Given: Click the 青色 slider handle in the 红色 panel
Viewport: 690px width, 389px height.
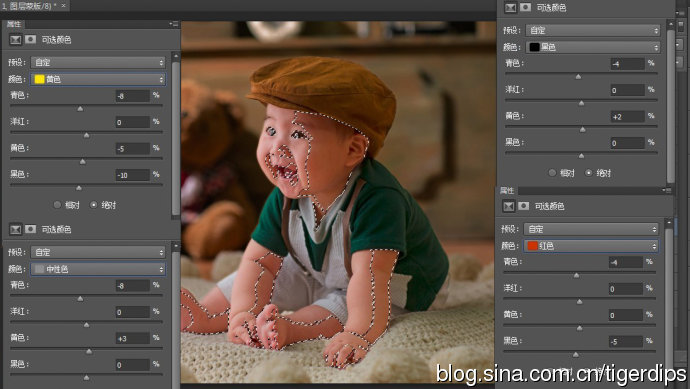Looking at the screenshot, I should (x=576, y=275).
